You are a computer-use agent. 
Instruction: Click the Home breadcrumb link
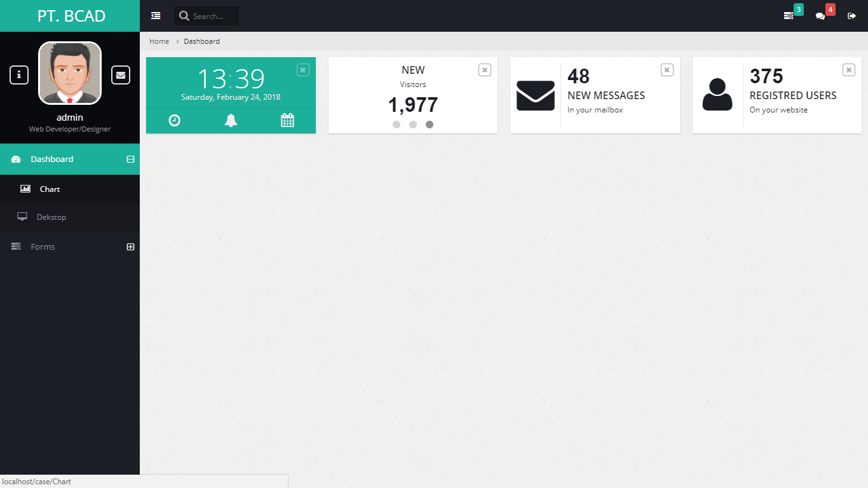point(159,41)
